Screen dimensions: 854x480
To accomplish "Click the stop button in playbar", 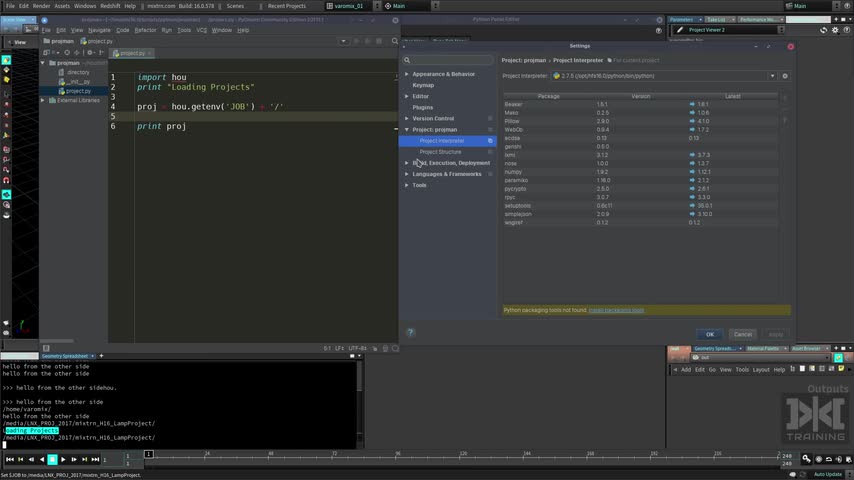I will pos(52,459).
